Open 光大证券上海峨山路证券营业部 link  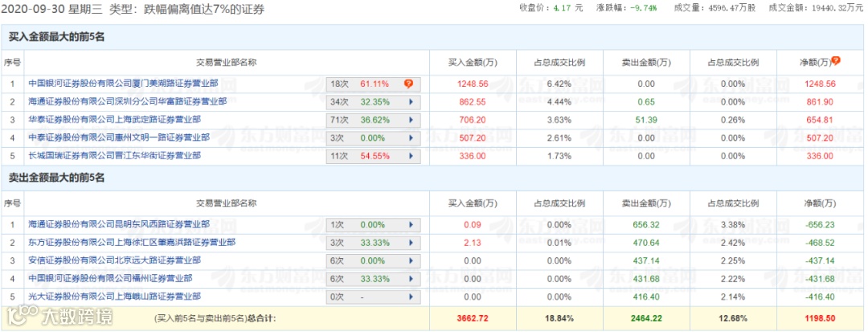pyautogui.click(x=115, y=296)
